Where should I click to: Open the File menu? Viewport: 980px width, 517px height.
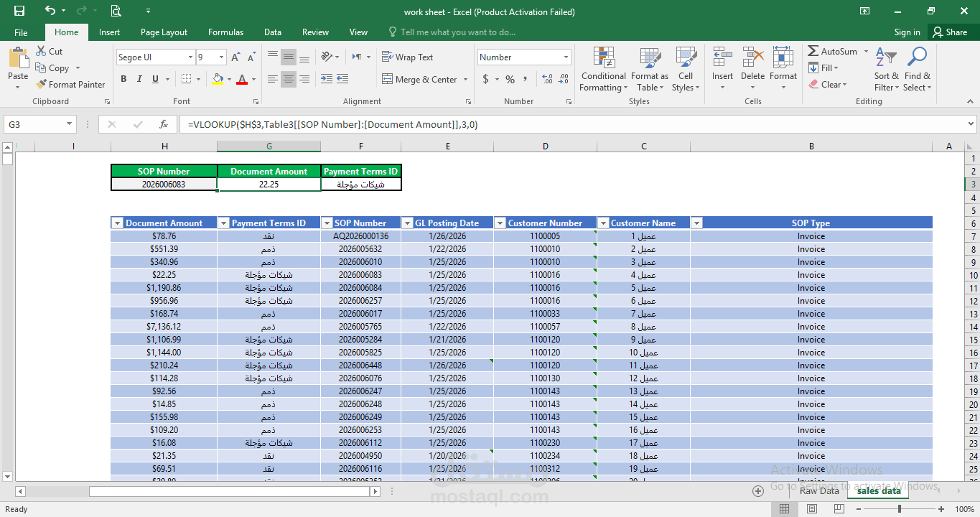tap(21, 32)
